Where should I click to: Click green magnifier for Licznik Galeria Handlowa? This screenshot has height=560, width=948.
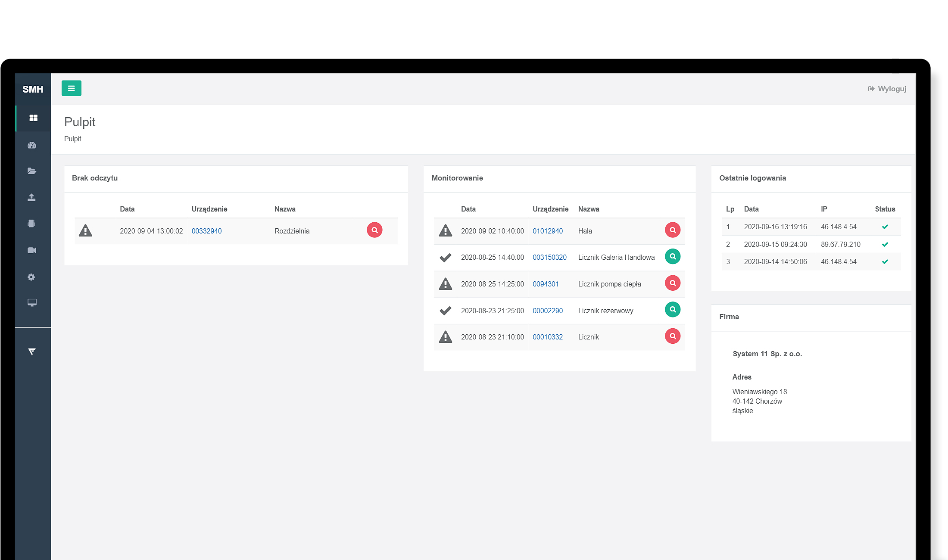672,256
